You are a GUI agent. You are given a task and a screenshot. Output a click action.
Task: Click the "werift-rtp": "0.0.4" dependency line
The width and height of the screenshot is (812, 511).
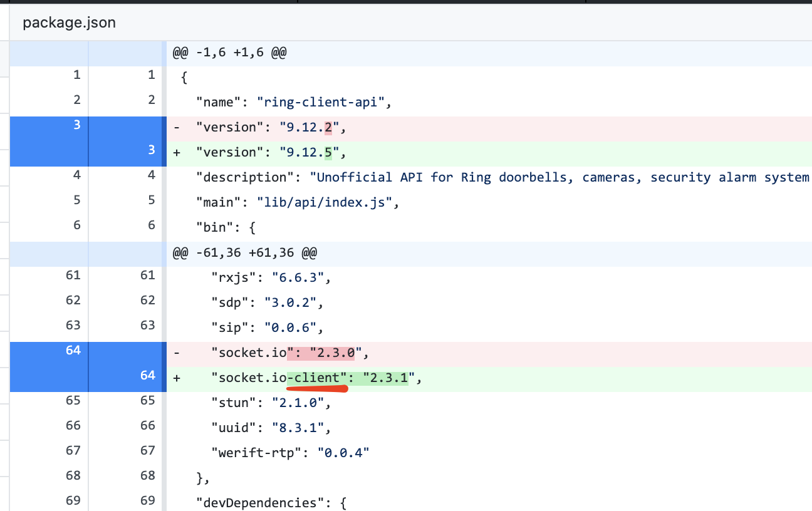pos(489,452)
